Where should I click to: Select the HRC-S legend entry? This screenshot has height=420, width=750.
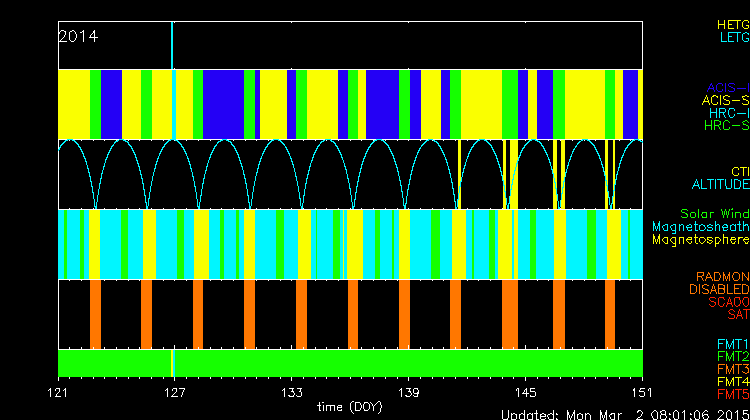725,126
